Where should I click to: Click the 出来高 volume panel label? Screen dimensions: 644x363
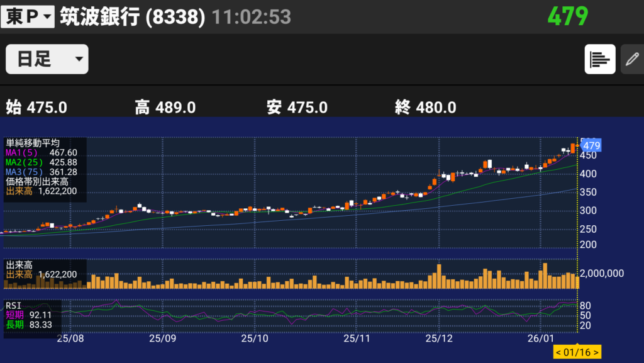pos(19,265)
